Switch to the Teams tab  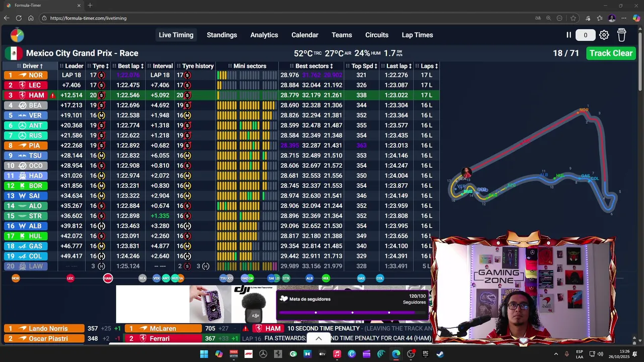(342, 35)
